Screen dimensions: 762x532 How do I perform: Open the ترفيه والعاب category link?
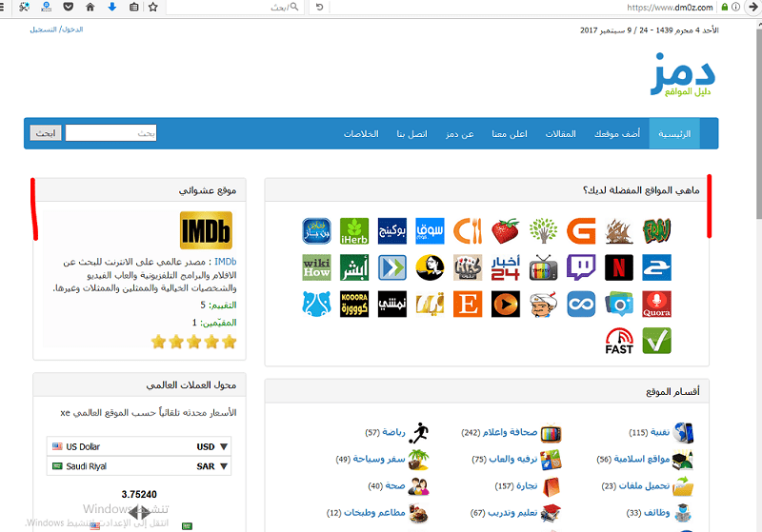tap(513, 459)
